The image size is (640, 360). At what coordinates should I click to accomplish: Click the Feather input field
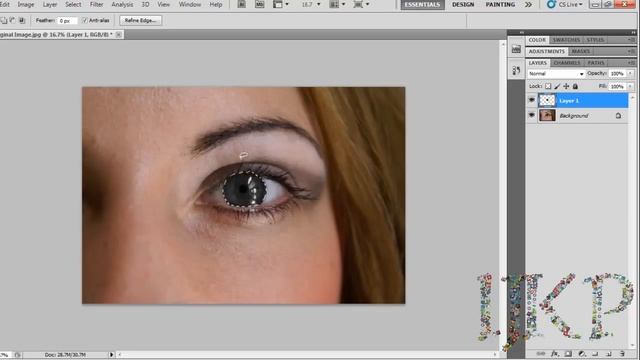67,20
